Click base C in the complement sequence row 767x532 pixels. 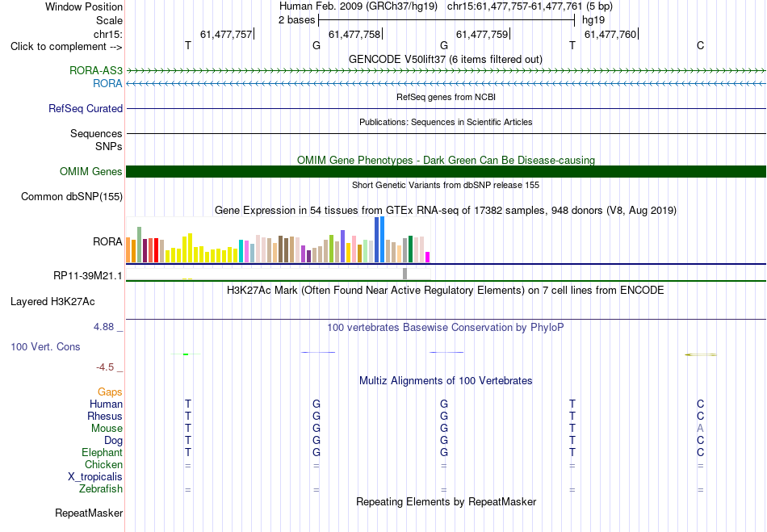[701, 45]
